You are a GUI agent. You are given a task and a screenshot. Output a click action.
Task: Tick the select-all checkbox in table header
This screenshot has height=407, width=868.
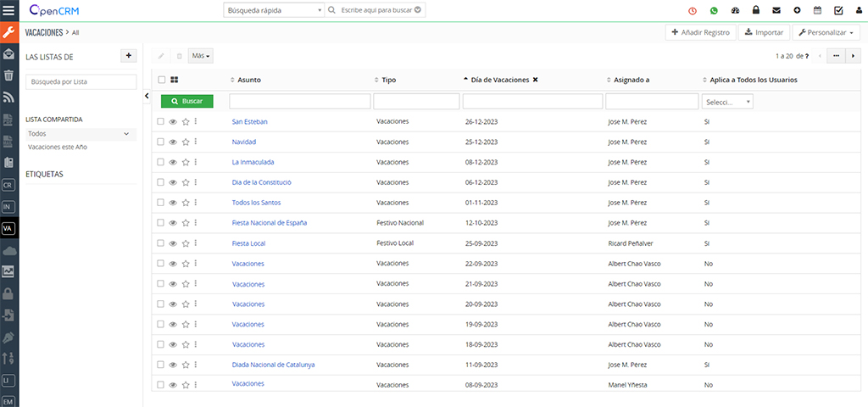[x=162, y=80]
